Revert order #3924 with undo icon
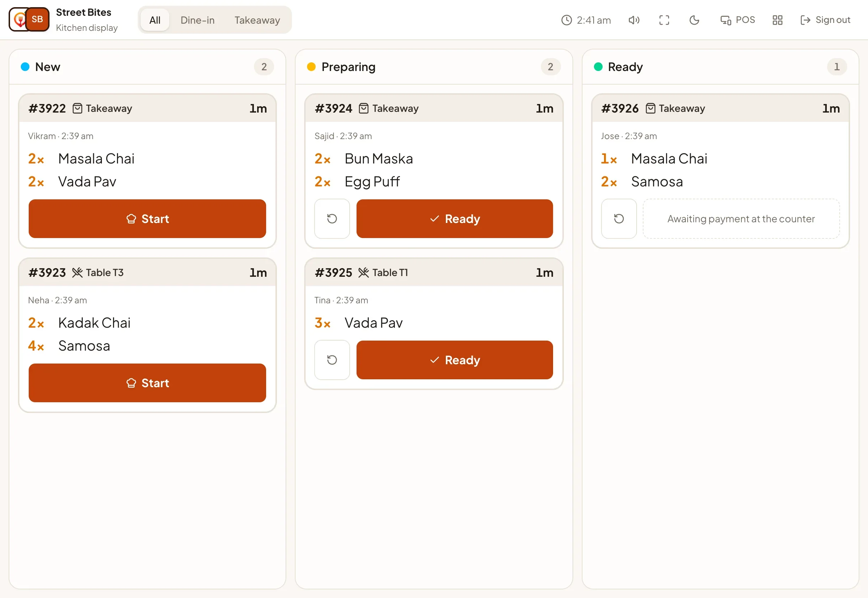 click(x=332, y=218)
